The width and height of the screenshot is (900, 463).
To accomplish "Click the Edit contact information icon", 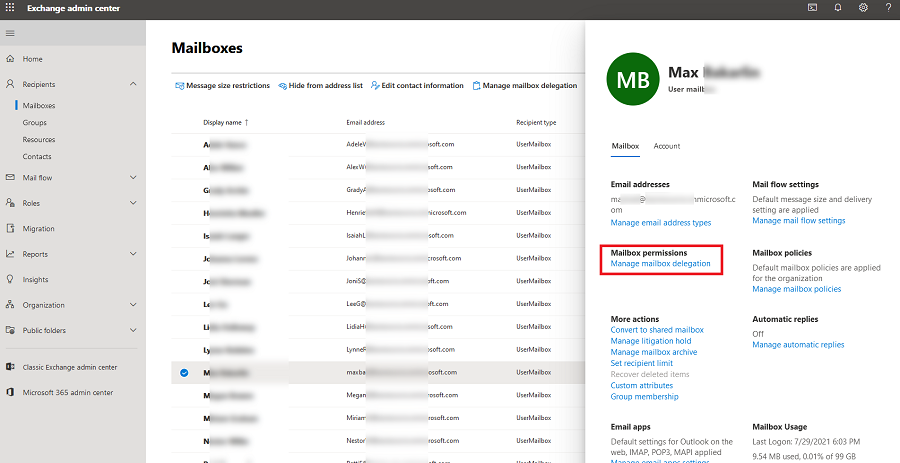I will coord(375,85).
